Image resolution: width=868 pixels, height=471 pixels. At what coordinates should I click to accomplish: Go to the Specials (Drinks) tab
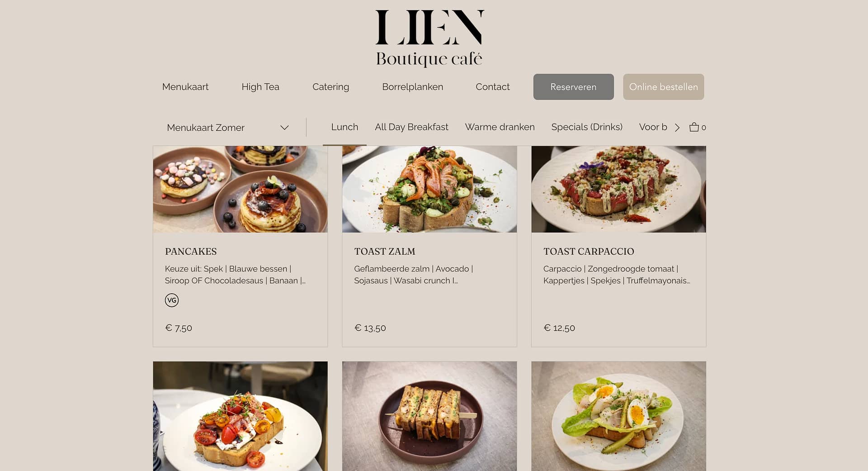[587, 127]
